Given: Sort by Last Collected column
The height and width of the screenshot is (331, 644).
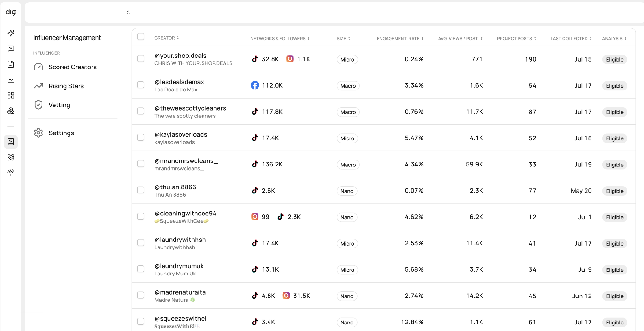Looking at the screenshot, I should coord(571,38).
